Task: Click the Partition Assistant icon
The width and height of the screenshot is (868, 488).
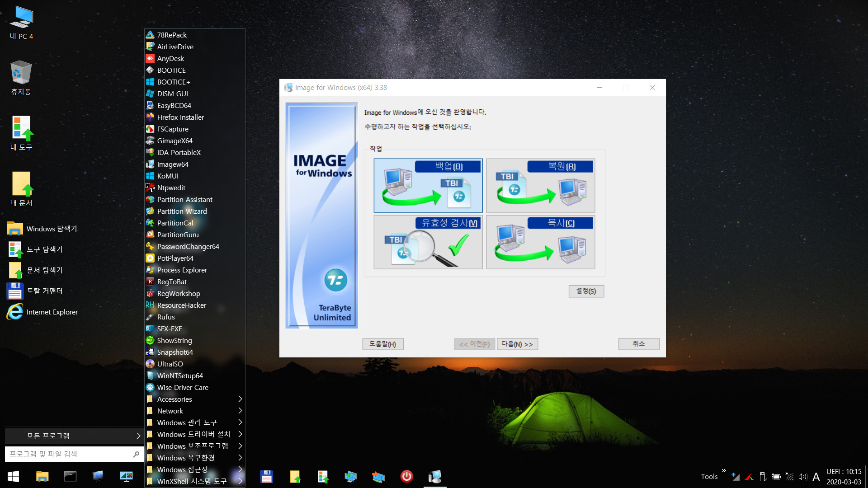Action: pyautogui.click(x=150, y=199)
